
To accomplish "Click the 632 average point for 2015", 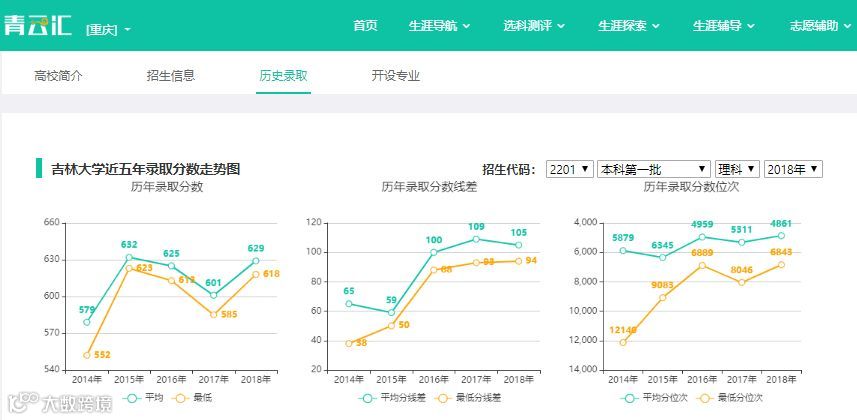I will click(x=129, y=257).
